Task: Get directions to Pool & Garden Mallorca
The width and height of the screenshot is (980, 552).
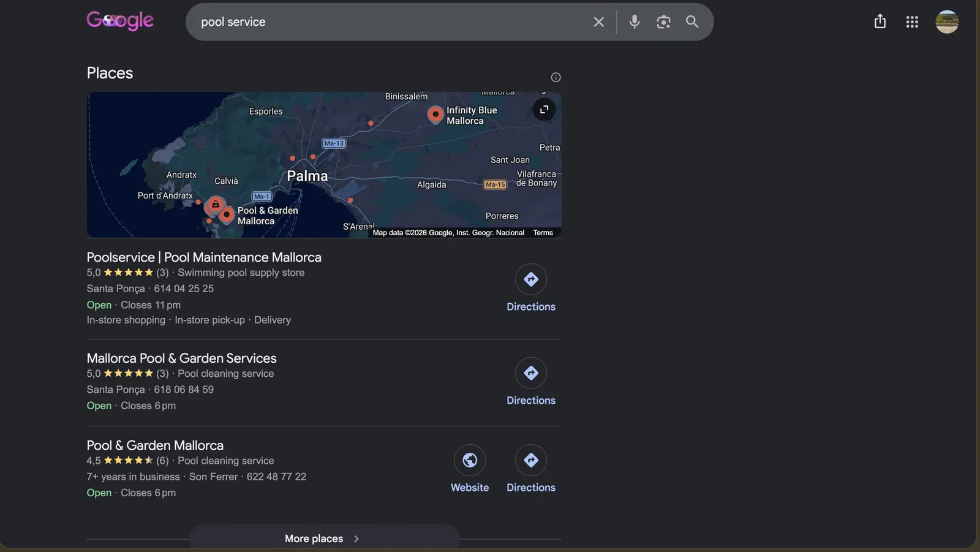Action: coord(531,469)
